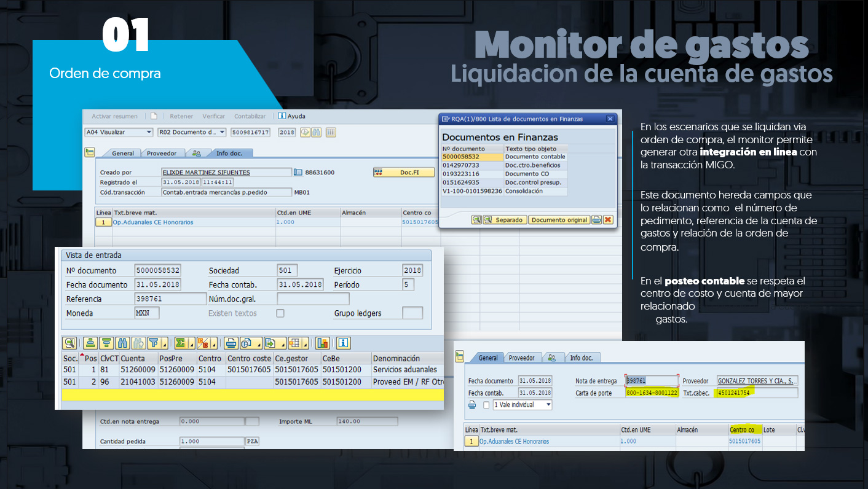Toggle the Existen textos checkbox
Screen dimensions: 868x489
280,313
